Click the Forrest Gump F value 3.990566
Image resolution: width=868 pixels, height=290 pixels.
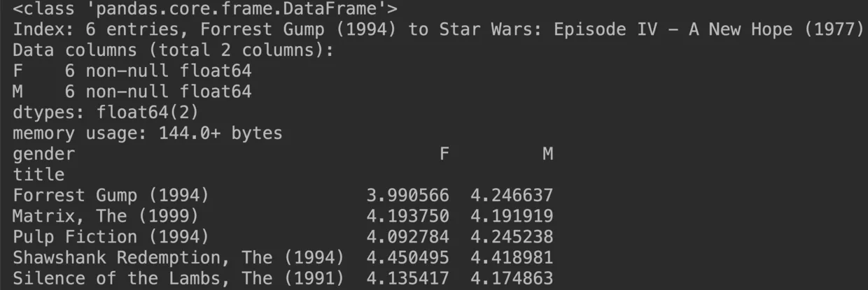[407, 195]
